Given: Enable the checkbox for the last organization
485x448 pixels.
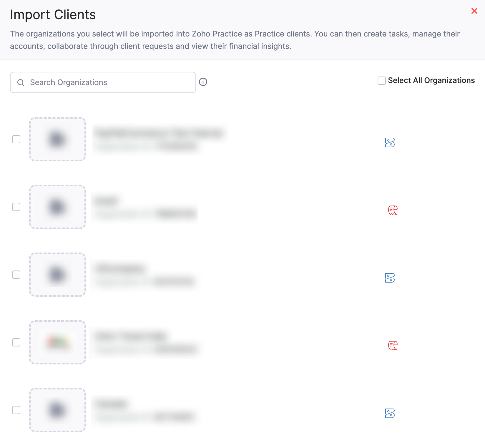Looking at the screenshot, I should (x=16, y=410).
